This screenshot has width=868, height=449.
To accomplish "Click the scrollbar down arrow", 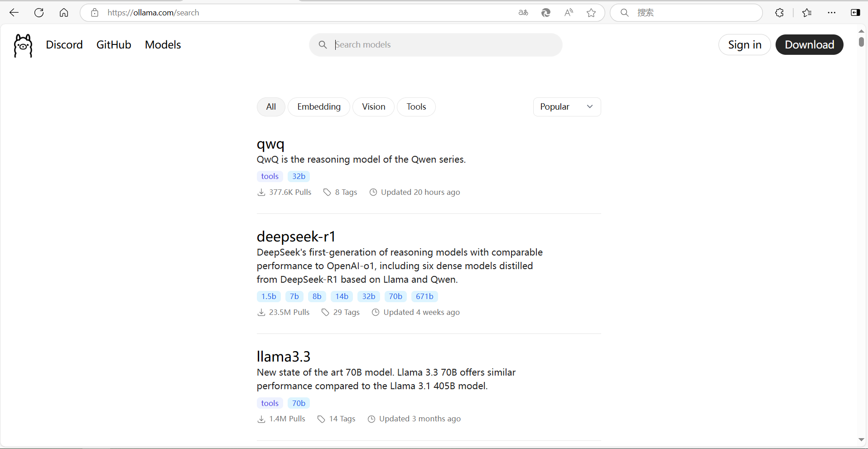I will 861,439.
